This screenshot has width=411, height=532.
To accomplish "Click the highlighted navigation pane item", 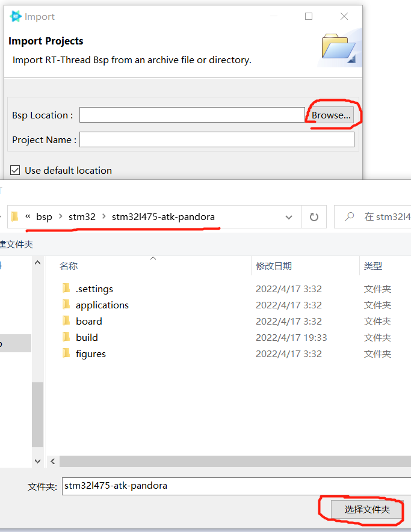I will 16,343.
